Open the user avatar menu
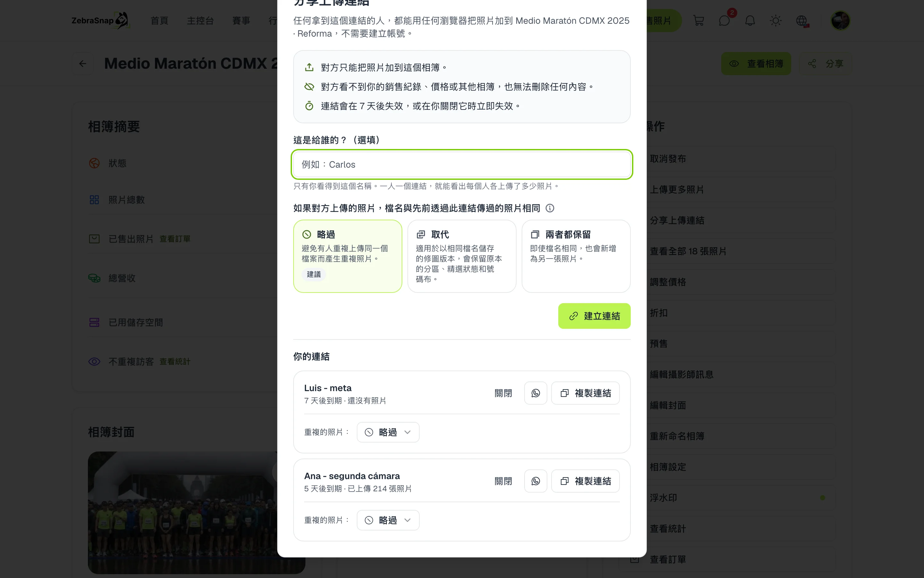This screenshot has height=578, width=924. [x=840, y=21]
